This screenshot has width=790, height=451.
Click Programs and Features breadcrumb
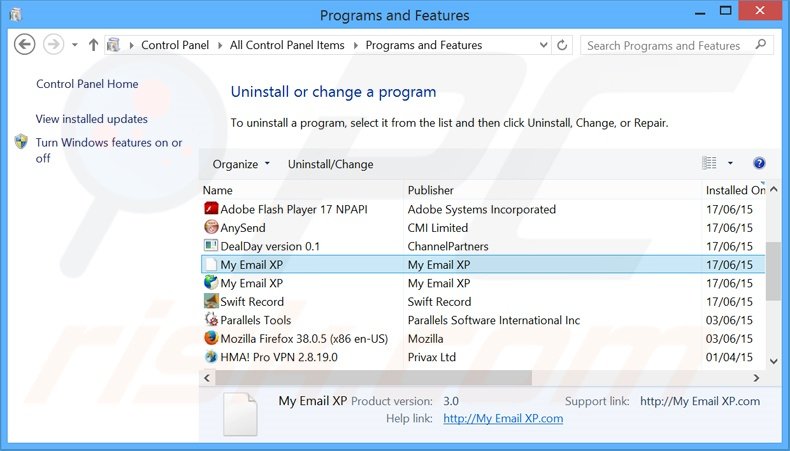pyautogui.click(x=424, y=45)
